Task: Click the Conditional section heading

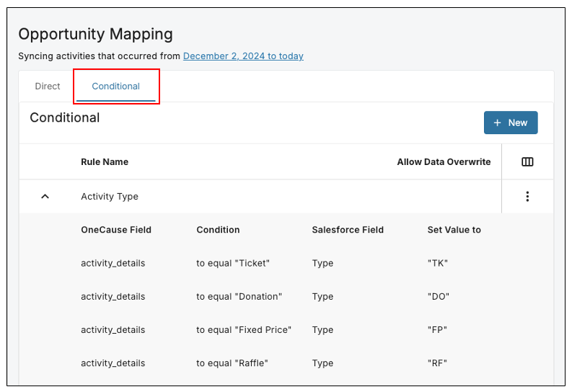Action: (65, 117)
